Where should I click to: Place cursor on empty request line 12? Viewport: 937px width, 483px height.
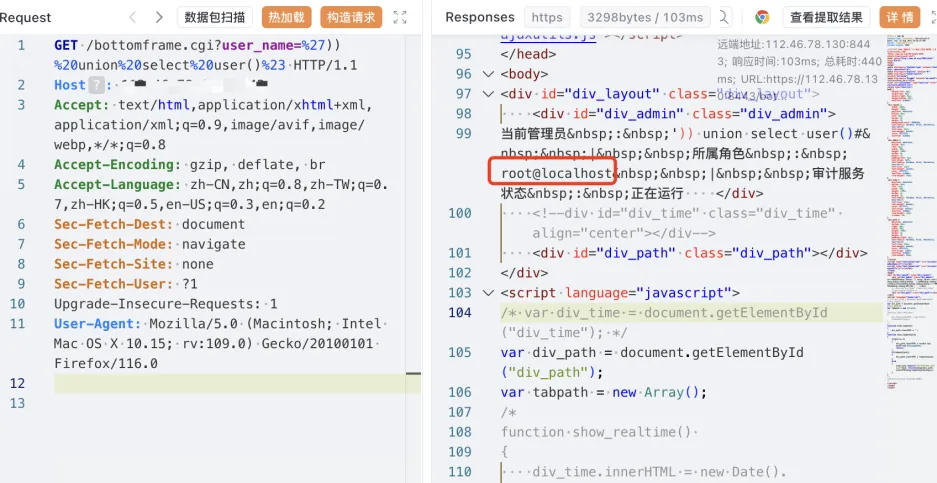point(237,383)
